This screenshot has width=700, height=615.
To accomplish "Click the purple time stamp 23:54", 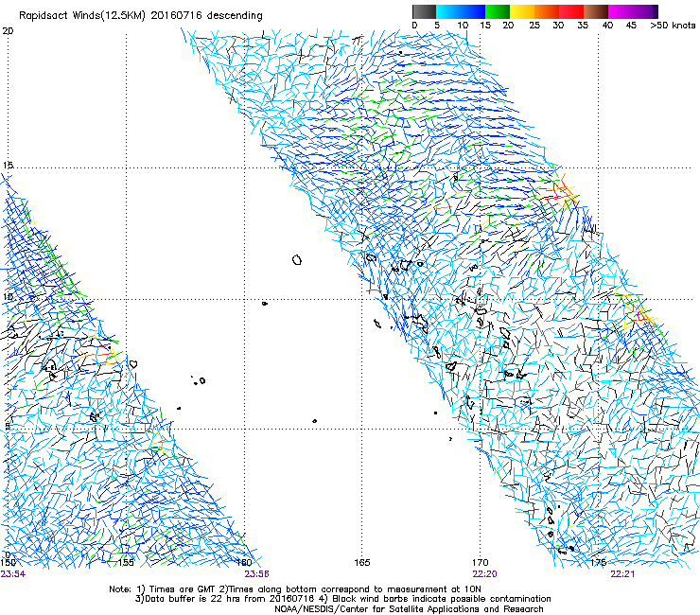I will pyautogui.click(x=12, y=574).
